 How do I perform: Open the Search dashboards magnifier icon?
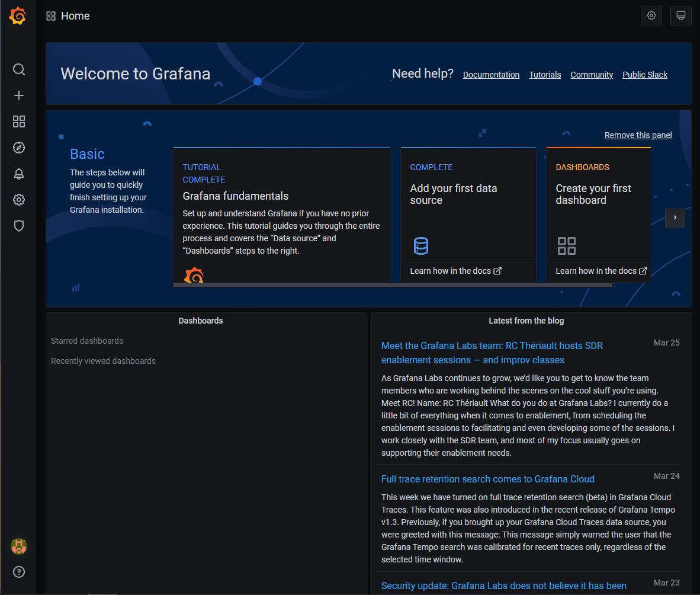click(19, 69)
